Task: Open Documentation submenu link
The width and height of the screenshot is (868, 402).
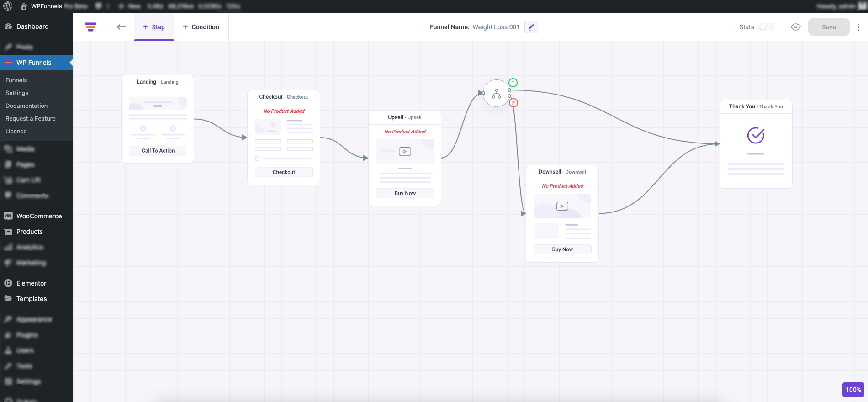Action: coord(26,106)
